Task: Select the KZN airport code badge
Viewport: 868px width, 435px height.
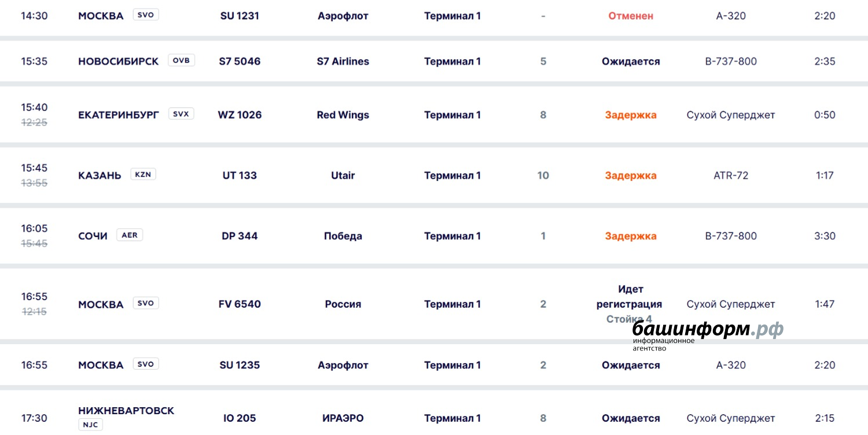Action: tap(143, 174)
